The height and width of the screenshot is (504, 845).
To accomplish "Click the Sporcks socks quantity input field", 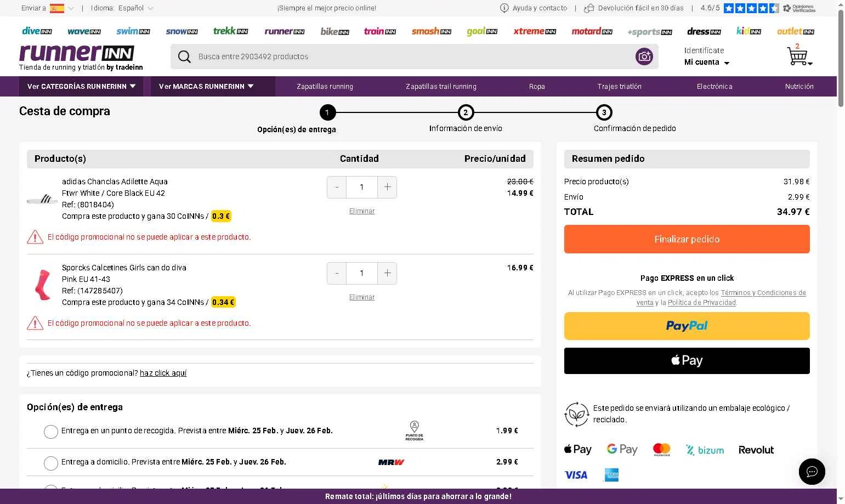I will tap(362, 273).
